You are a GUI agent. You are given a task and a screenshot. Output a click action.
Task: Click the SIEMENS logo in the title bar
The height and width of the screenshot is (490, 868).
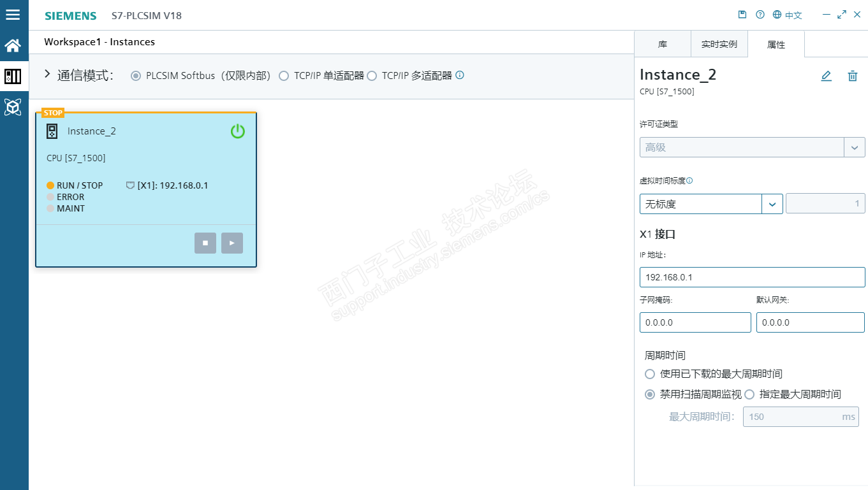(x=70, y=16)
